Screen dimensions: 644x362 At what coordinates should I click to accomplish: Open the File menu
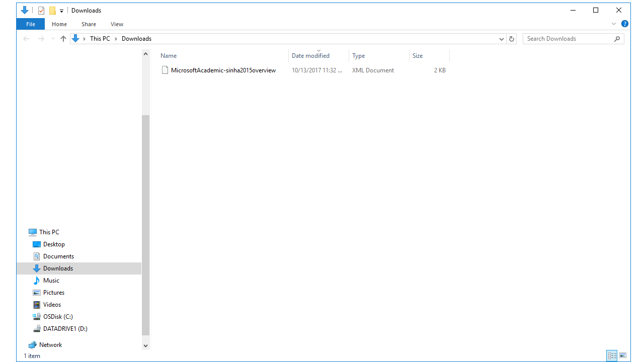(x=31, y=24)
